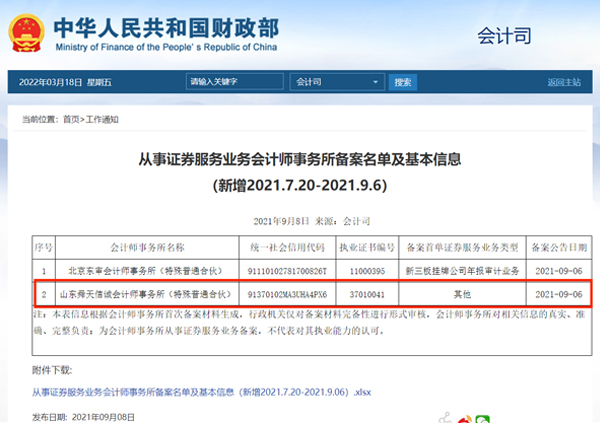Select the 北京东审会计师事务所 cell
The width and height of the screenshot is (600, 423).
point(147,271)
